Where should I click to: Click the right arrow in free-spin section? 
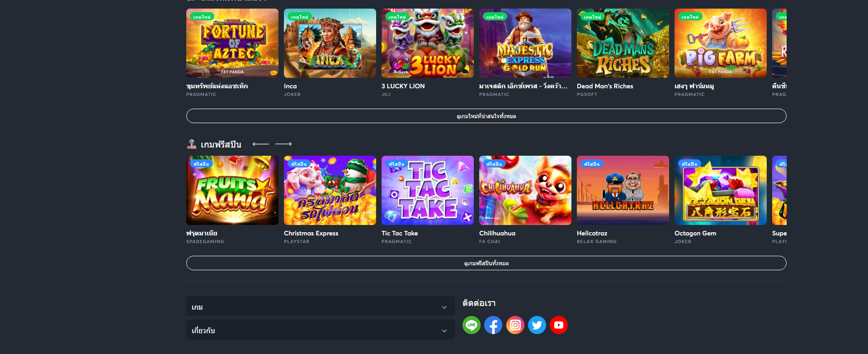pos(283,144)
